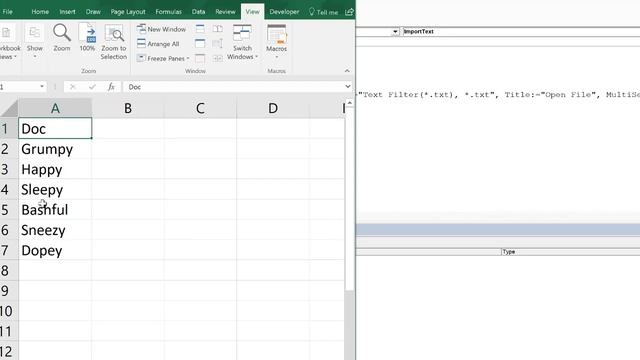Click the Split window icon
Image resolution: width=640 pixels, height=360 pixels.
(x=200, y=29)
